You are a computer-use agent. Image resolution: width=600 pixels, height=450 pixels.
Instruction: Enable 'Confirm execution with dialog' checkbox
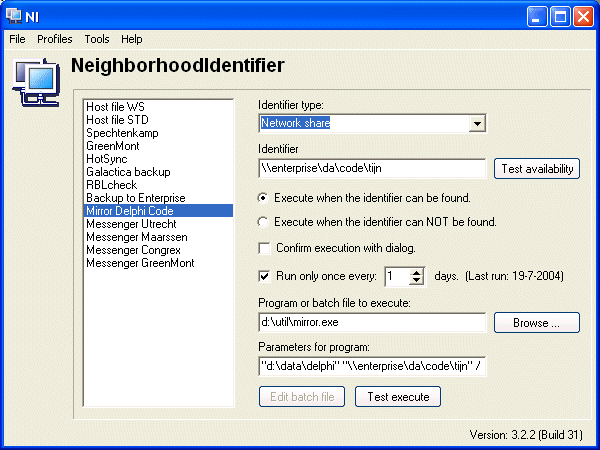point(264,248)
